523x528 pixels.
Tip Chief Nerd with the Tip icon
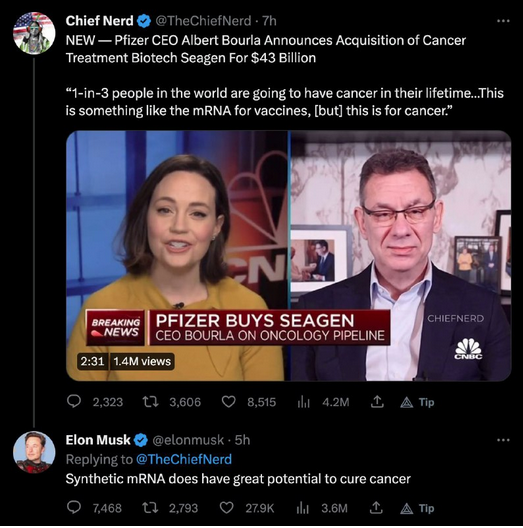pos(417,402)
